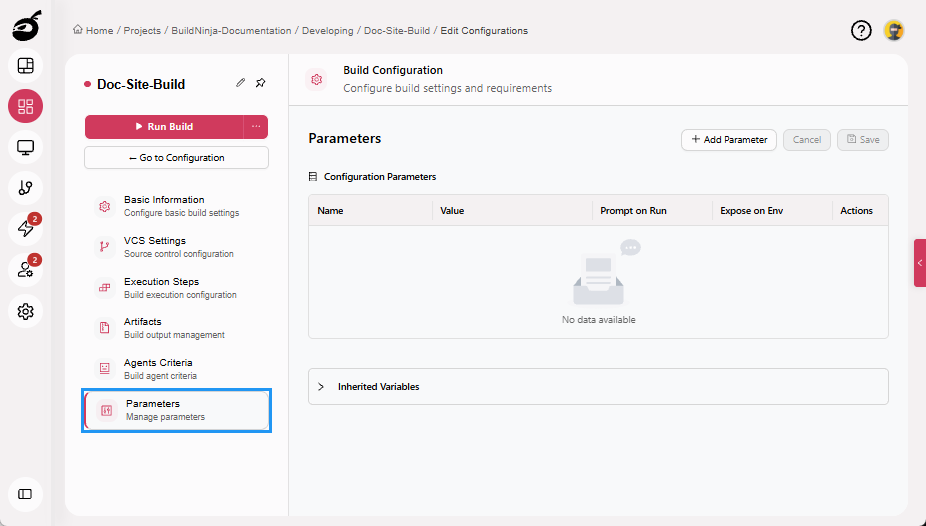
Task: Click the Add Parameter button
Action: pyautogui.click(x=729, y=140)
